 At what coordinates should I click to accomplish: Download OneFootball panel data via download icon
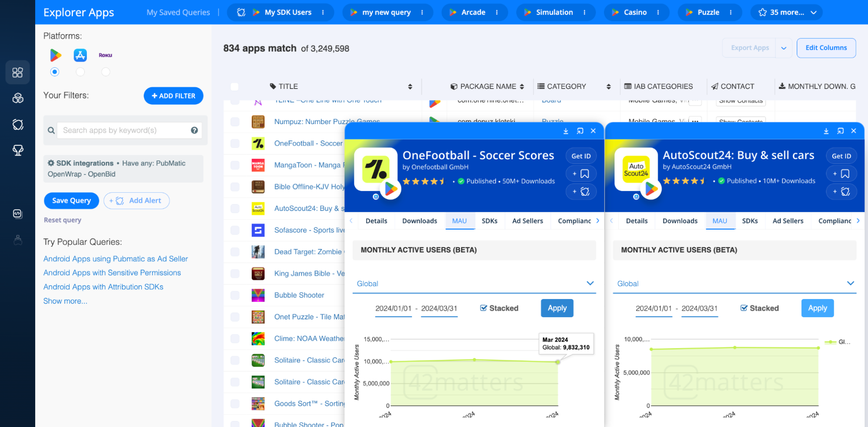coord(566,131)
